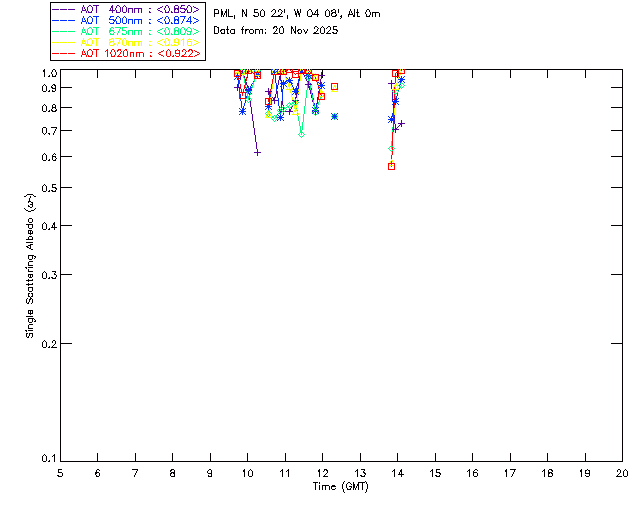Click the lowest green diamond near 11.5
The height and width of the screenshot is (512, 640).
coord(301,133)
